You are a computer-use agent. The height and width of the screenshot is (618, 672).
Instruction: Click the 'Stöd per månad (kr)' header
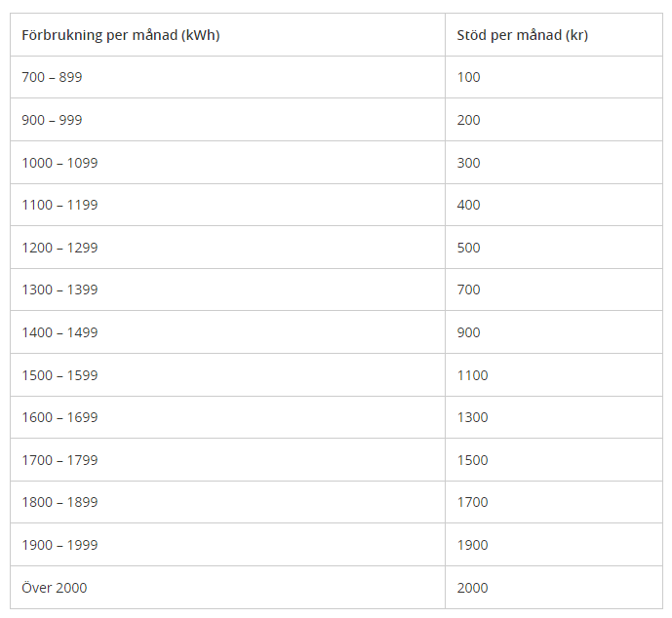522,35
